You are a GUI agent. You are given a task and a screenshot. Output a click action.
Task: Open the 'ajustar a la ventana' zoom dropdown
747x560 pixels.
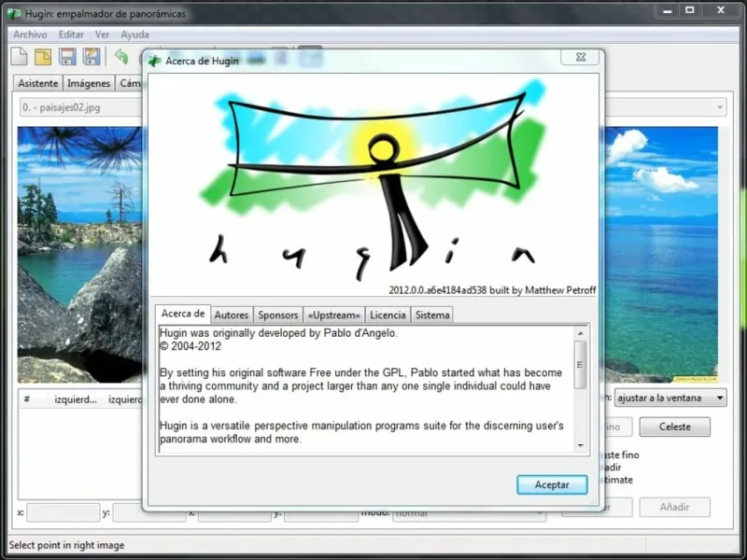pyautogui.click(x=670, y=399)
